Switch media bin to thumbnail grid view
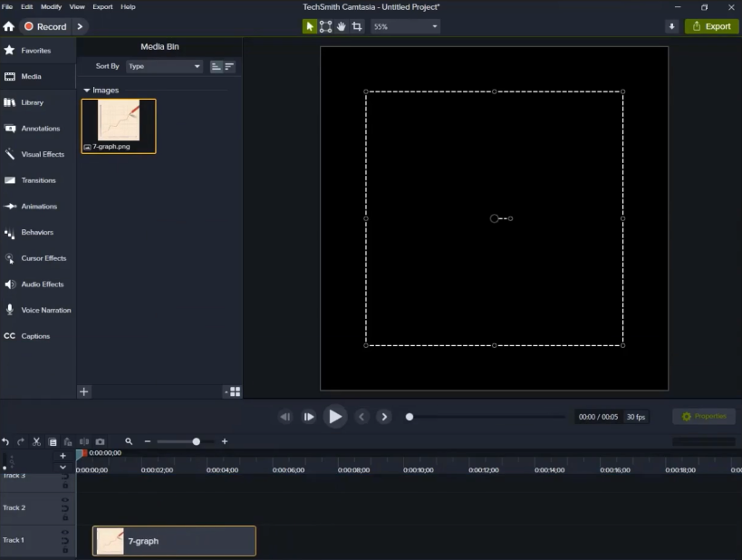This screenshot has height=560, width=742. (x=235, y=391)
